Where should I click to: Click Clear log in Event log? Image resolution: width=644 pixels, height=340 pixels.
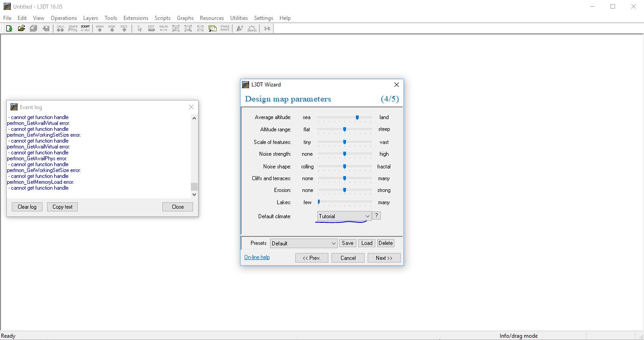click(27, 207)
